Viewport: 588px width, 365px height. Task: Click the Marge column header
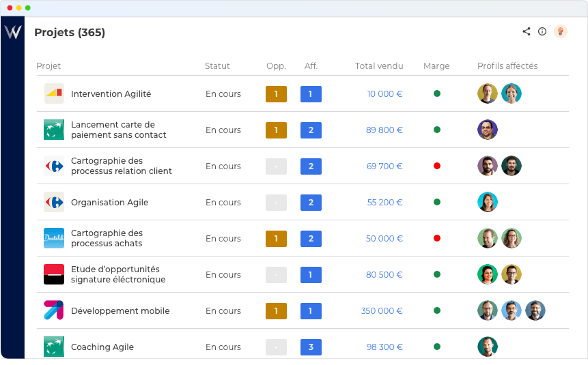(x=436, y=66)
